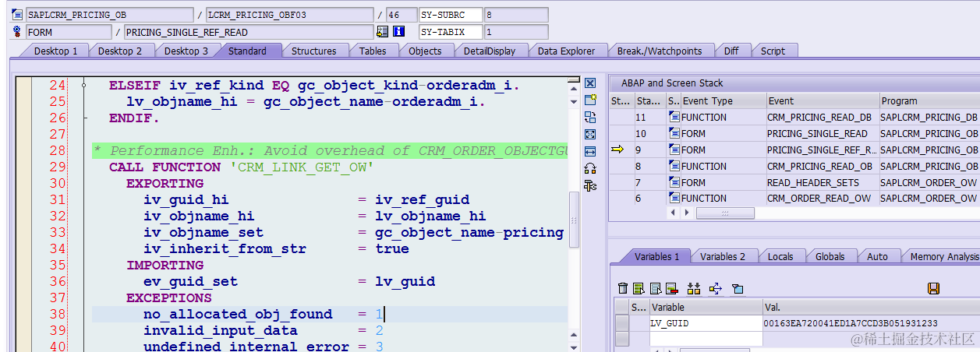Viewport: 980px width, 352px height.
Task: Click the swap tools icon in vertical toolbar
Action: coord(590,117)
